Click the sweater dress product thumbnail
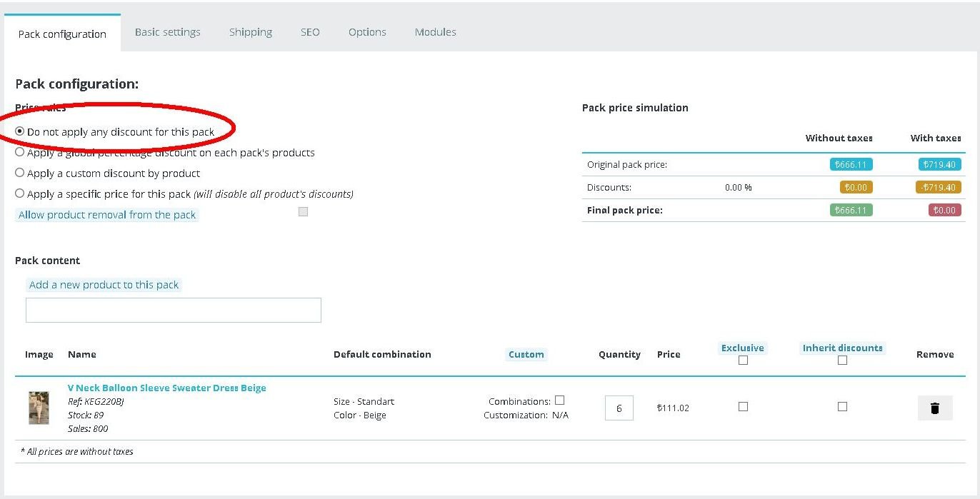The height and width of the screenshot is (499, 980). coord(39,408)
